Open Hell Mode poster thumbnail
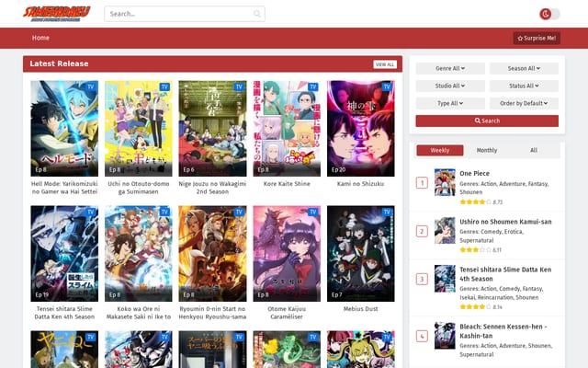This screenshot has width=588, height=368. [x=64, y=129]
